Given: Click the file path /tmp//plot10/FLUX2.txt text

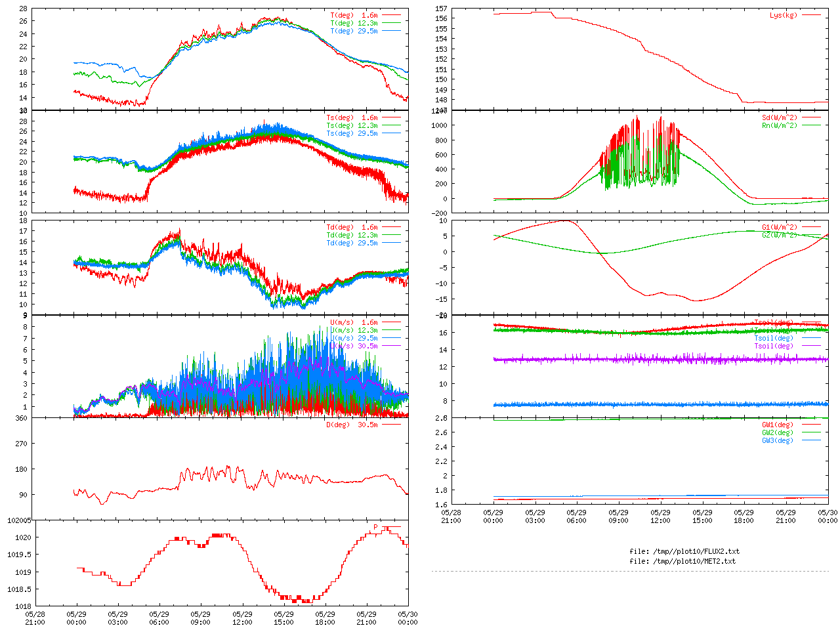Looking at the screenshot, I should coord(684,551).
